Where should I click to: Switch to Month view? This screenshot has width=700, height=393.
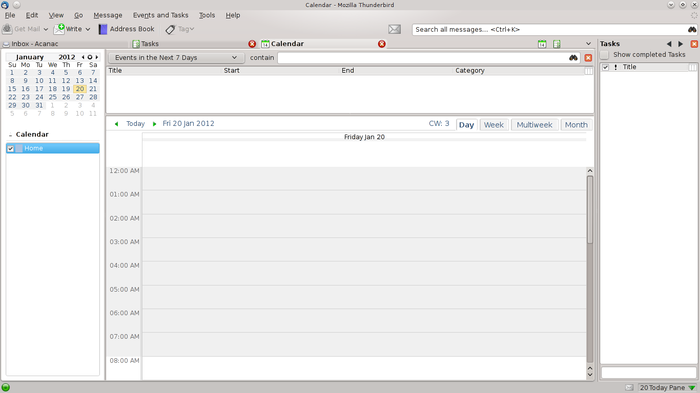click(576, 125)
